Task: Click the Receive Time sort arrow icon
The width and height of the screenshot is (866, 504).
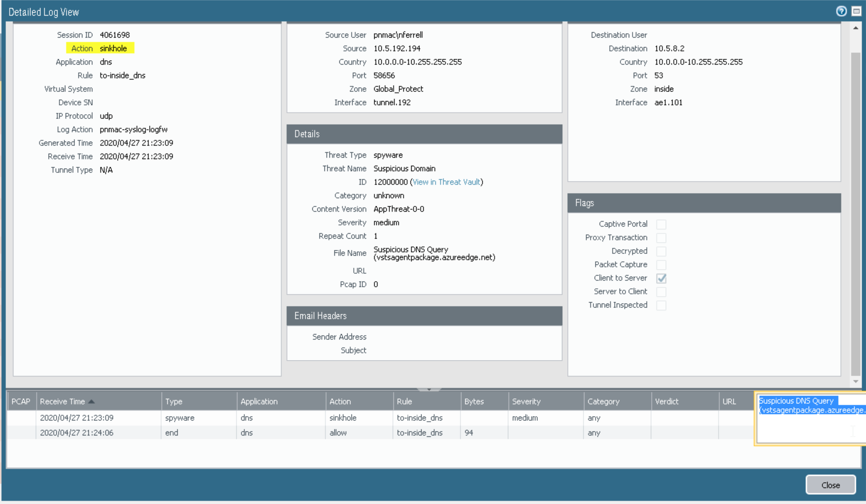Action: click(x=91, y=401)
